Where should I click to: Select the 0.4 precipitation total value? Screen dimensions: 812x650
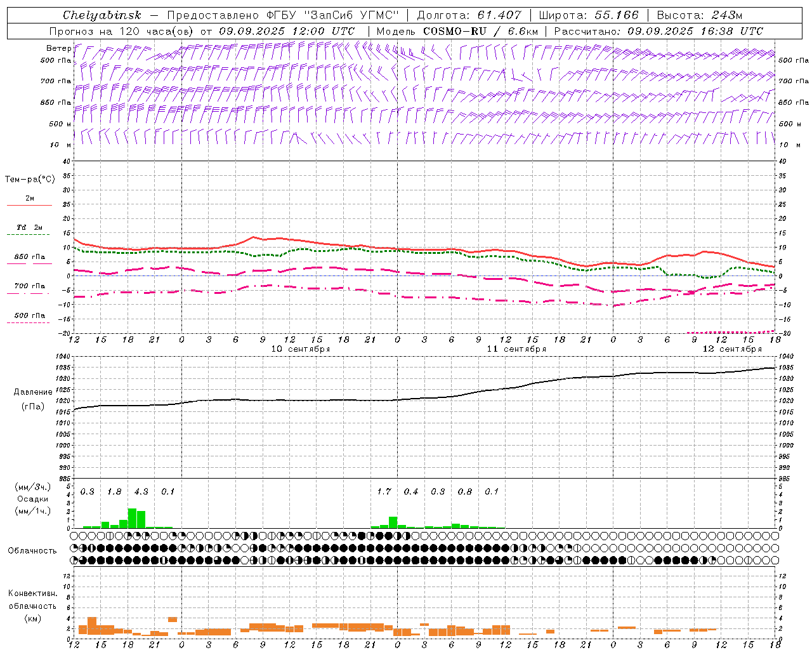[x=411, y=491]
